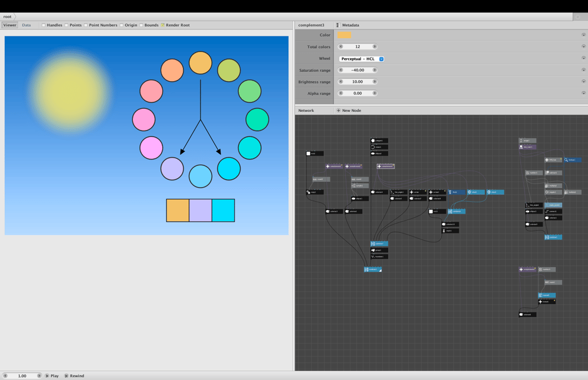Viewport: 588px width, 380px height.
Task: Expand the Saturation range row menu arrow
Action: point(583,70)
